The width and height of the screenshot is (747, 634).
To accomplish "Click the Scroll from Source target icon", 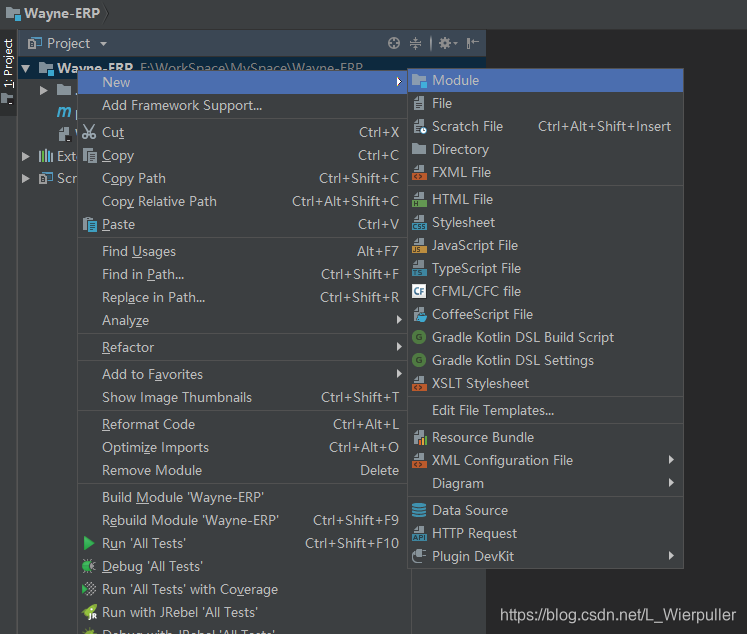I will [x=394, y=43].
